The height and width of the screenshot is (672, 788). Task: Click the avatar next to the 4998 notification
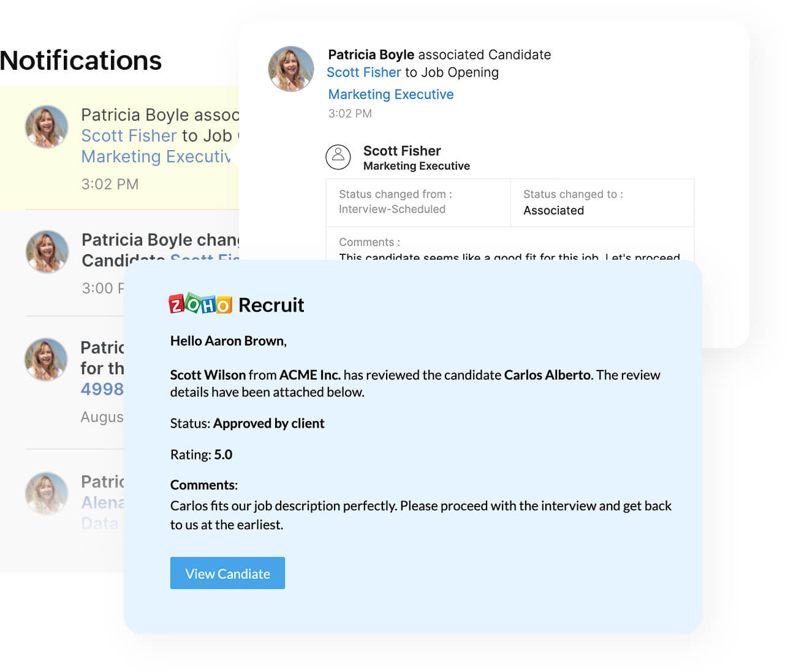click(x=46, y=359)
